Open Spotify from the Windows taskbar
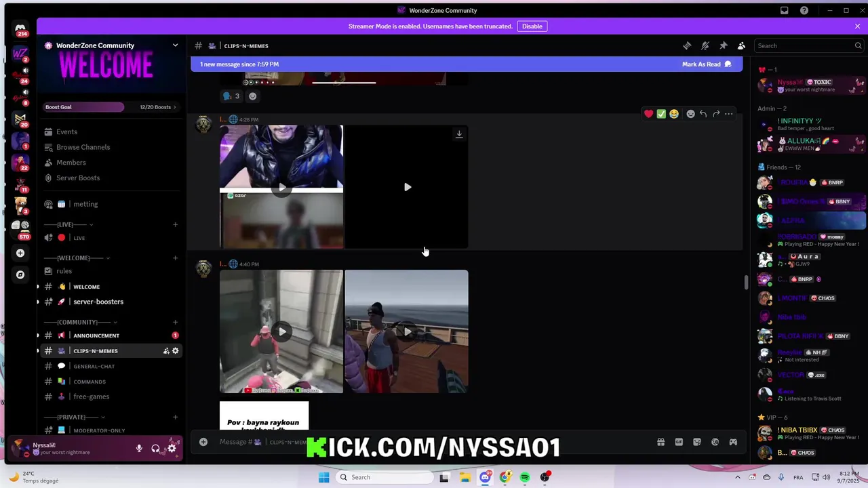Image resolution: width=868 pixels, height=488 pixels. [525, 477]
